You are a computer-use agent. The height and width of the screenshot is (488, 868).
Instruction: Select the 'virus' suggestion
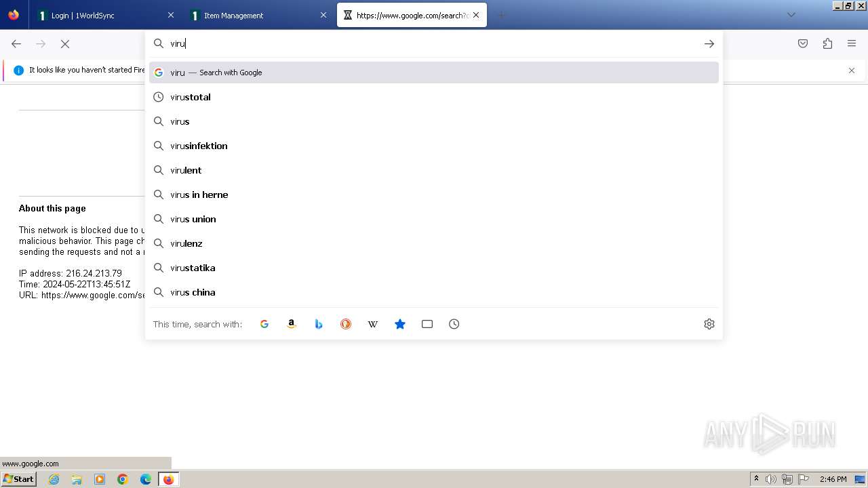[434, 121]
